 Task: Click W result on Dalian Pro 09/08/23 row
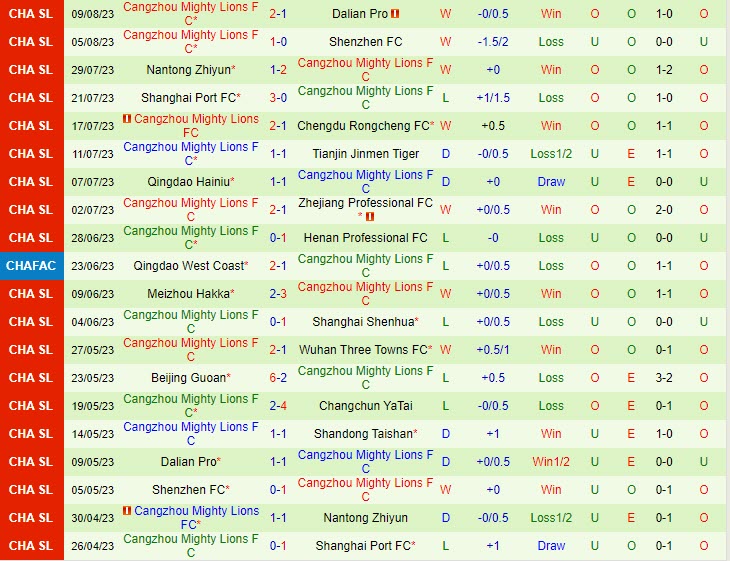pyautogui.click(x=446, y=14)
